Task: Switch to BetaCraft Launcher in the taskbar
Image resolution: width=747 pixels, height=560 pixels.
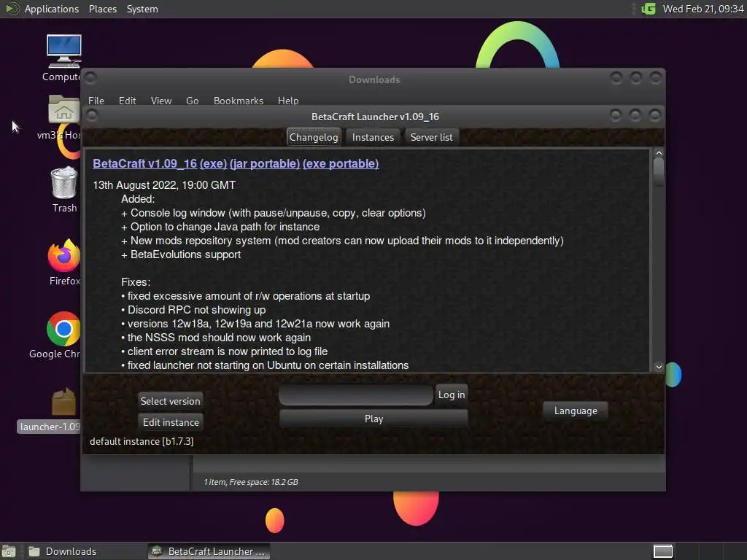Action: (x=209, y=551)
